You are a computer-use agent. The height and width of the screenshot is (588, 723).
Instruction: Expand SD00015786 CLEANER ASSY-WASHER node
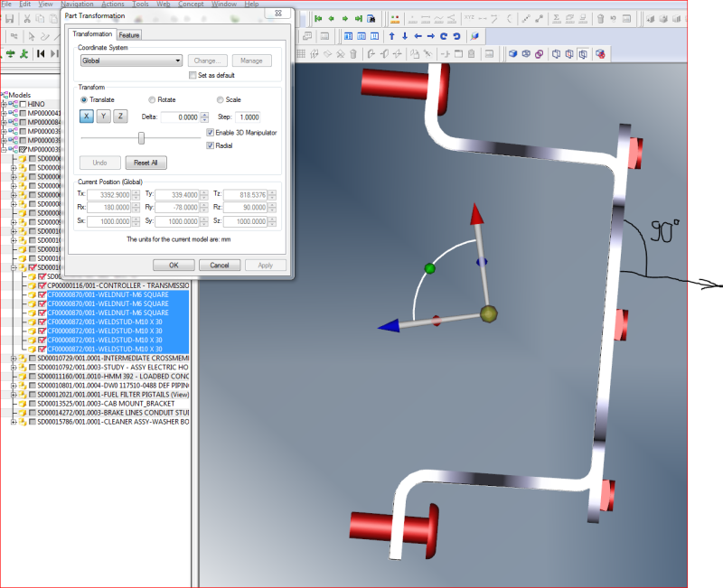point(14,422)
